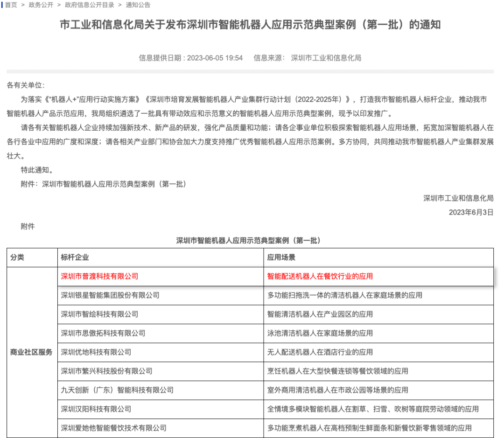Click the 商业社区服务 category cell
This screenshot has width=504, height=438.
coord(32,352)
